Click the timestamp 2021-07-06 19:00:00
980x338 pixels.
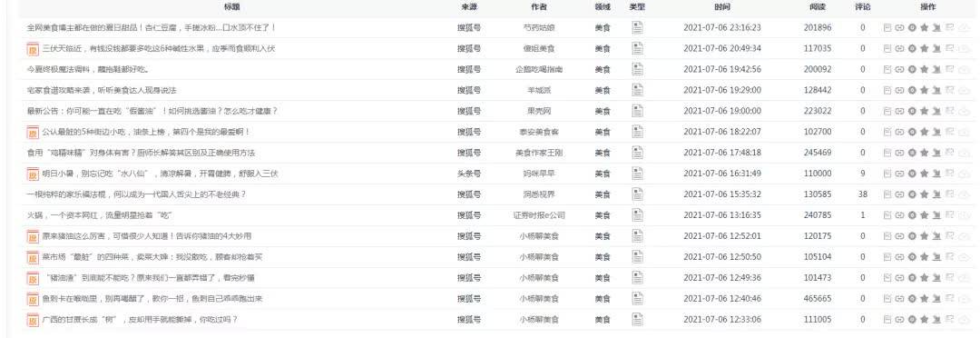point(722,111)
